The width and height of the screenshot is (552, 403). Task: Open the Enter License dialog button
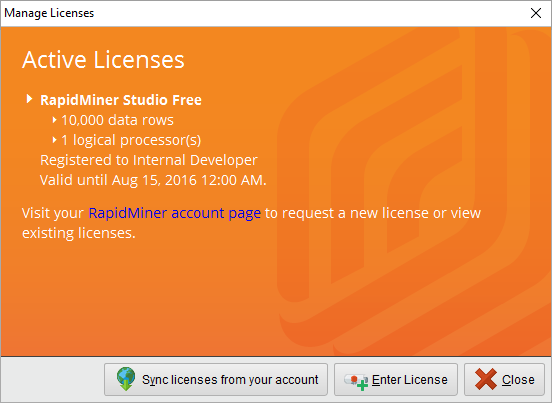pos(396,379)
